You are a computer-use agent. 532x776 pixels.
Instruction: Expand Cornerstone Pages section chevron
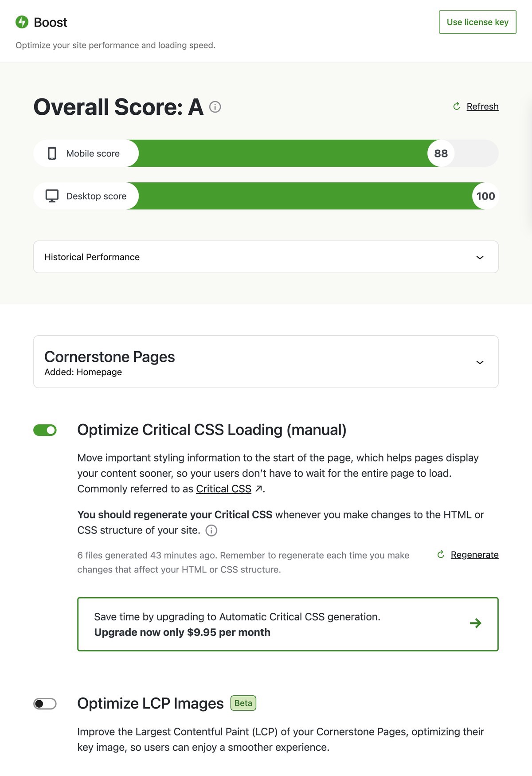(x=480, y=362)
